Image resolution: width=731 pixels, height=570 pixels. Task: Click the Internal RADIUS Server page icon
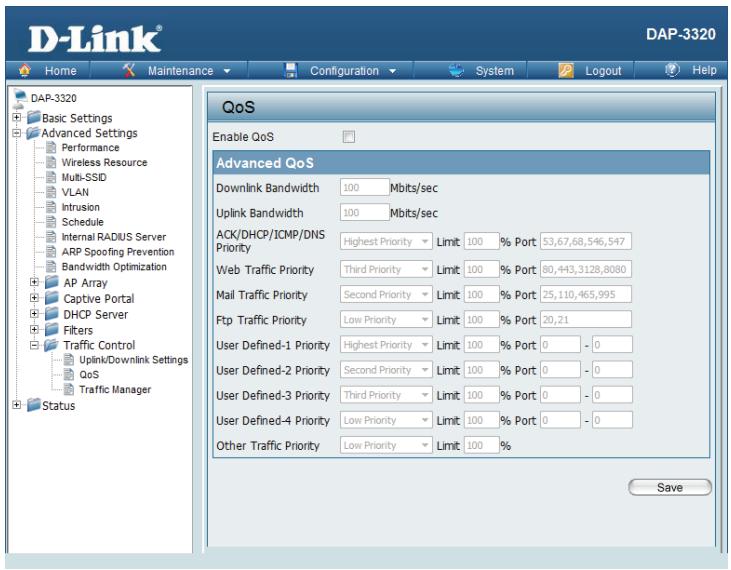[x=51, y=237]
